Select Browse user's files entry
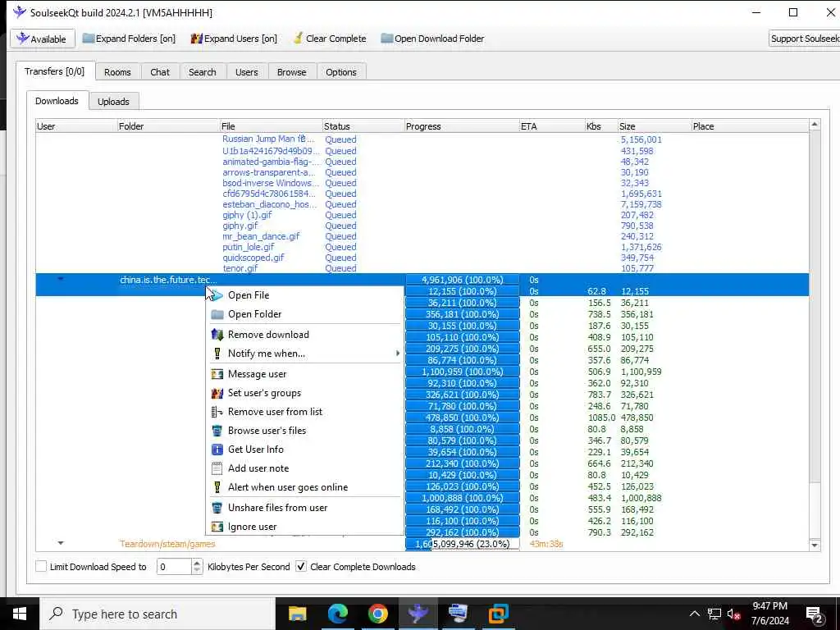 click(305, 430)
